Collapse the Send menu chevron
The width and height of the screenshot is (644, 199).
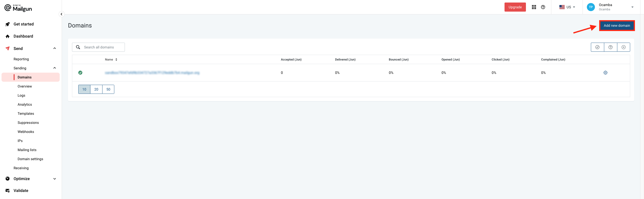[55, 48]
